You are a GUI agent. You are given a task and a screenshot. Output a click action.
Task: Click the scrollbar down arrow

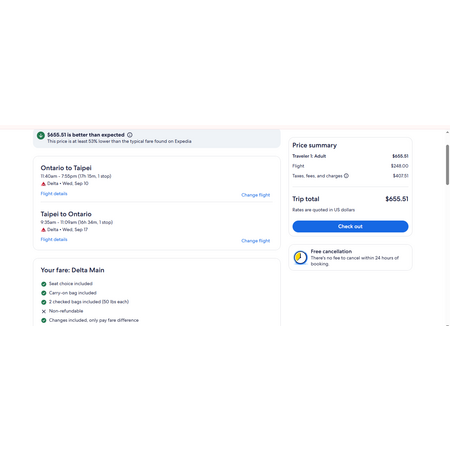(447, 325)
